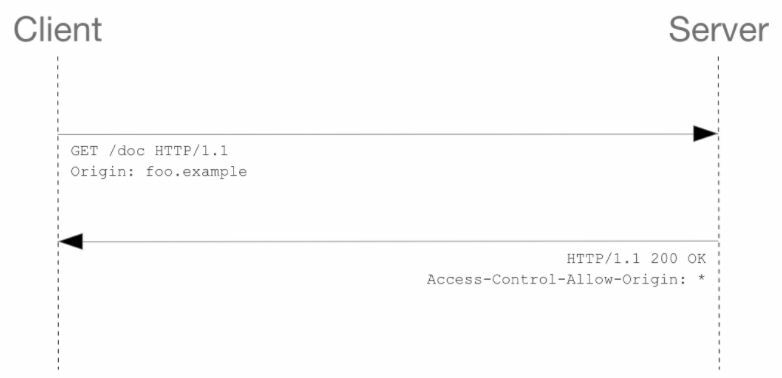Image resolution: width=782 pixels, height=378 pixels.
Task: Click the asterisk wildcard in response header
Action: [x=701, y=278]
